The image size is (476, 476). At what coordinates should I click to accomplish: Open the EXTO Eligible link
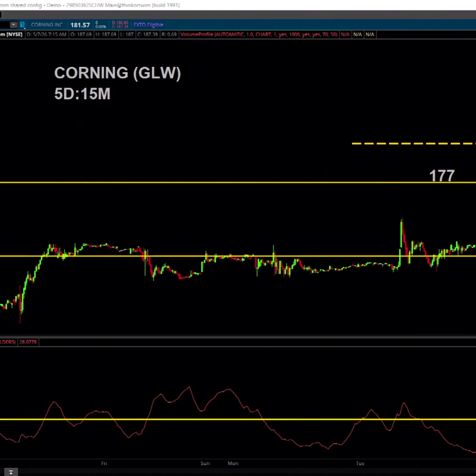coord(148,25)
